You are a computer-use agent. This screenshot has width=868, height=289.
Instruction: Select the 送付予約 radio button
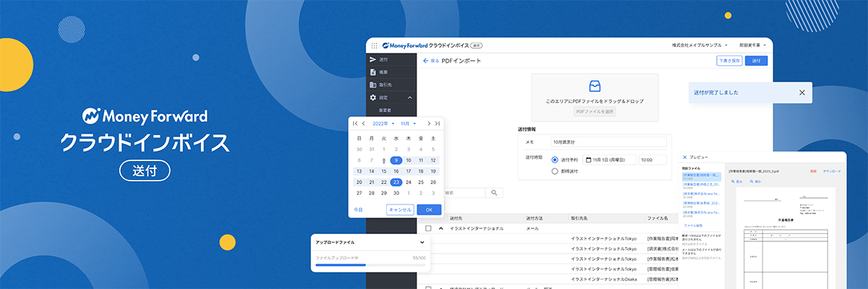coord(555,160)
